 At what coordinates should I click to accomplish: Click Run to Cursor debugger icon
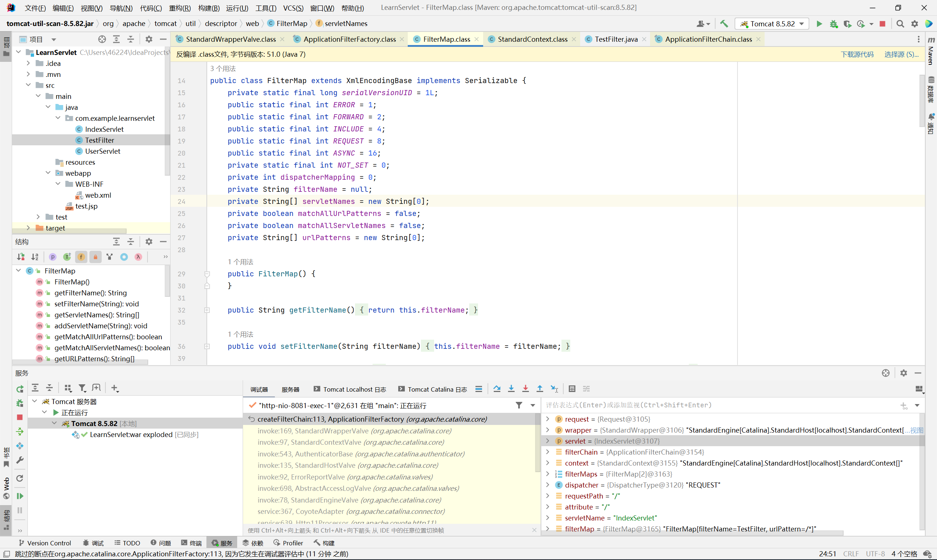point(554,389)
